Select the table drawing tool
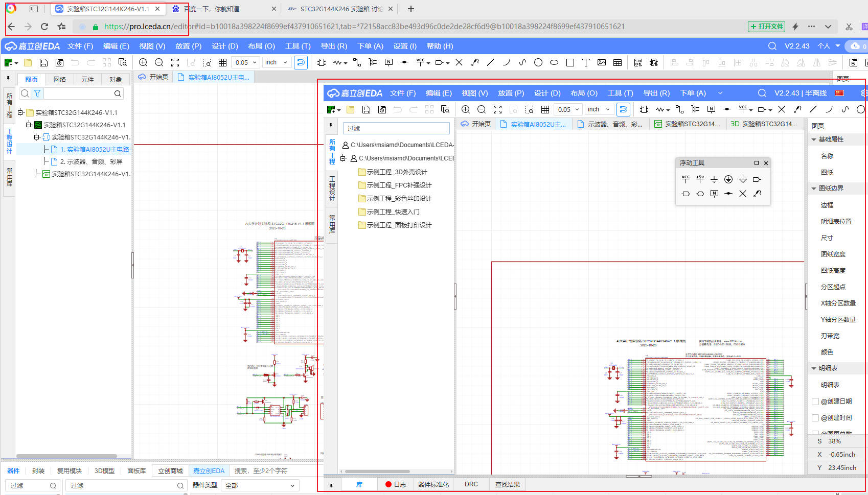Image resolution: width=868 pixels, height=495 pixels. (x=618, y=62)
